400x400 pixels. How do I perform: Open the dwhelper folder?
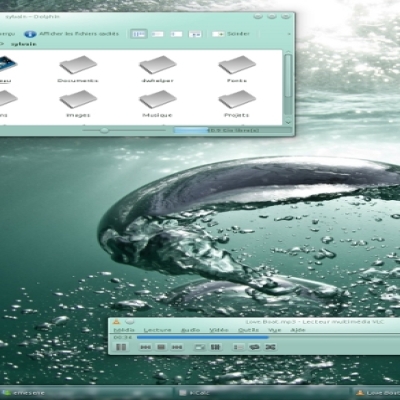tap(158, 69)
